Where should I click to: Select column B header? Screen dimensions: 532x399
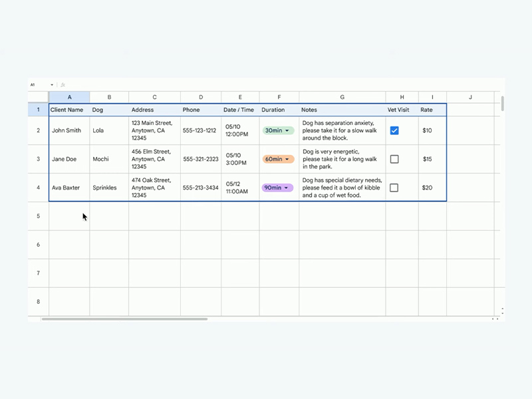point(109,97)
